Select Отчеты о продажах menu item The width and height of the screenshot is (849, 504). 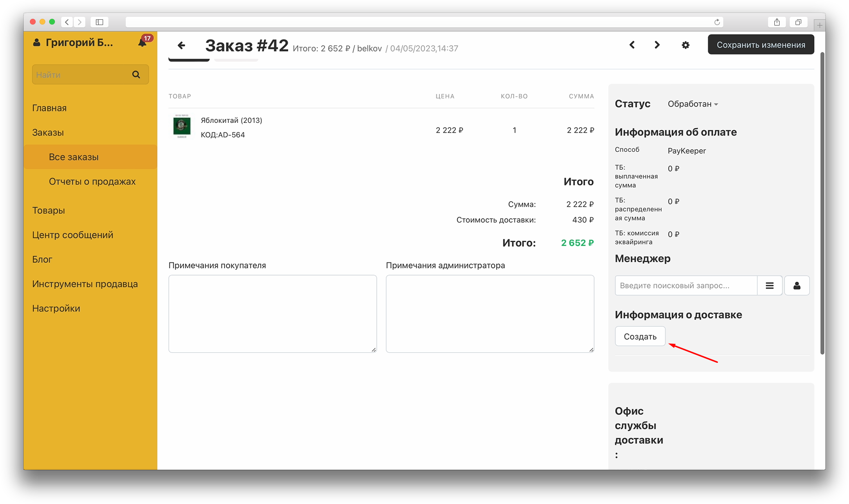[92, 182]
